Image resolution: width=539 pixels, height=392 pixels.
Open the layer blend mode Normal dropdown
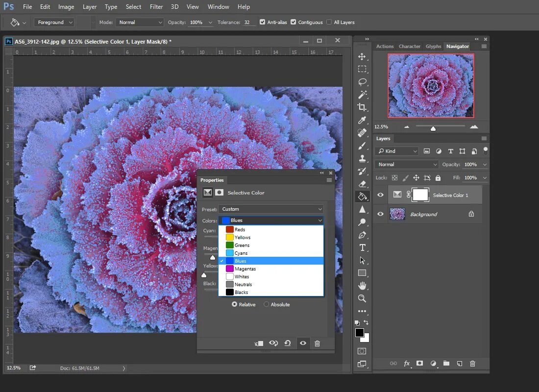point(407,164)
